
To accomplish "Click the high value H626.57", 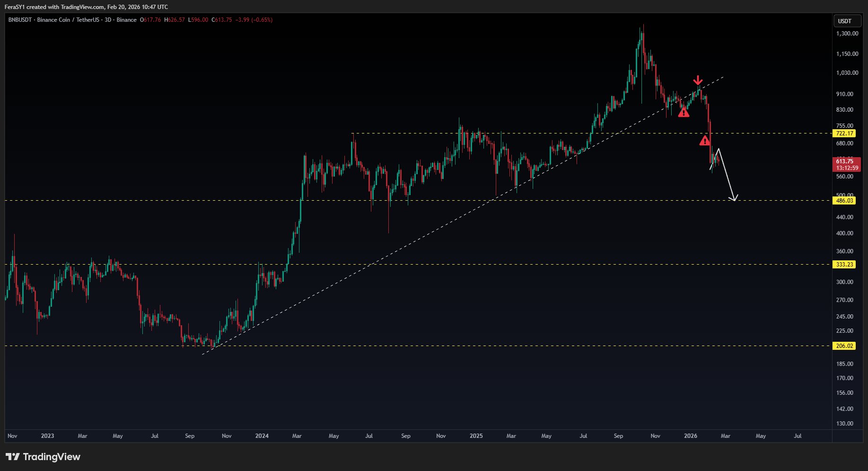I will [175, 20].
